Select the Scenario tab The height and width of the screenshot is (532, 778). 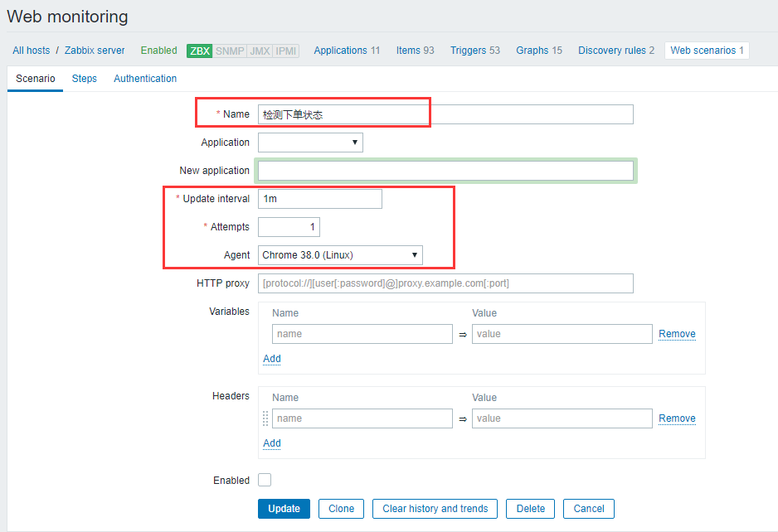coord(36,79)
